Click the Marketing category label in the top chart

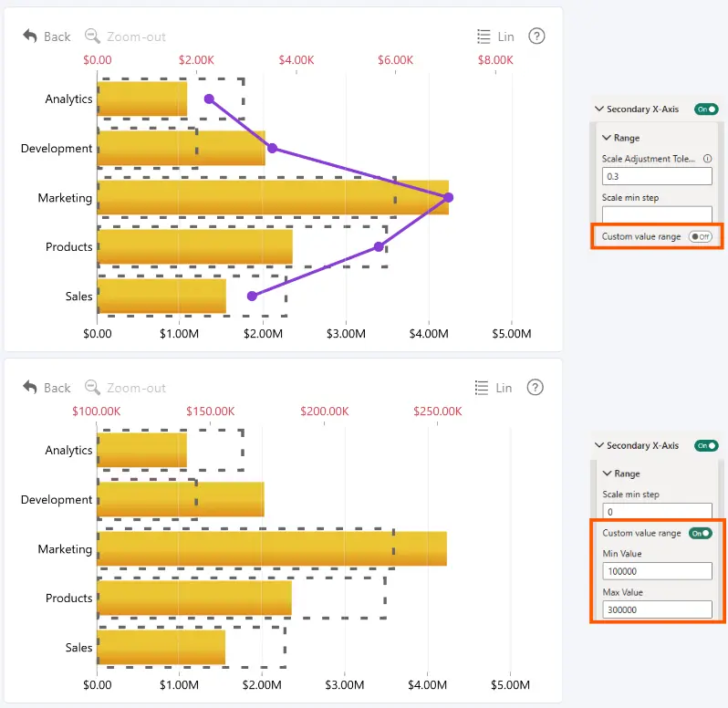[x=65, y=198]
